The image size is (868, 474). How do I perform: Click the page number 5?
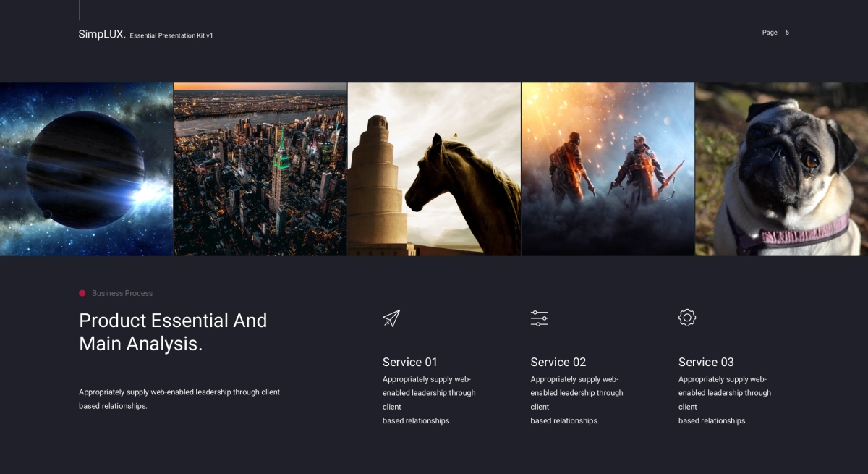(787, 33)
